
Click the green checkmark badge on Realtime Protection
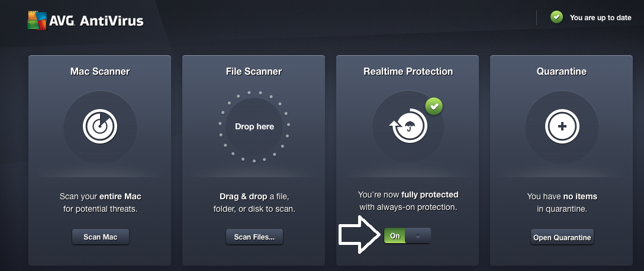(434, 107)
